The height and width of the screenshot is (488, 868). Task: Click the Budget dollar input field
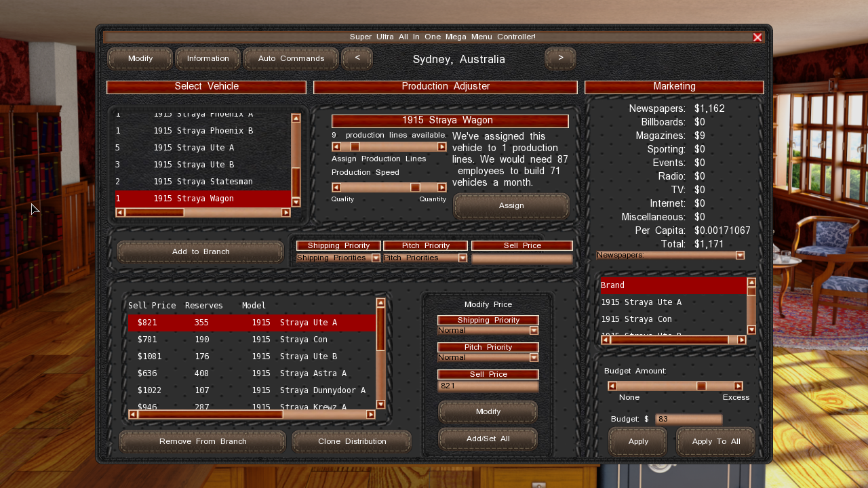(688, 420)
